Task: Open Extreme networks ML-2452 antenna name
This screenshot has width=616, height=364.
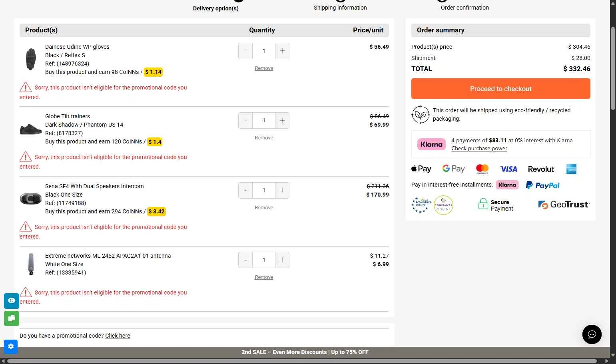Action: pos(108,256)
